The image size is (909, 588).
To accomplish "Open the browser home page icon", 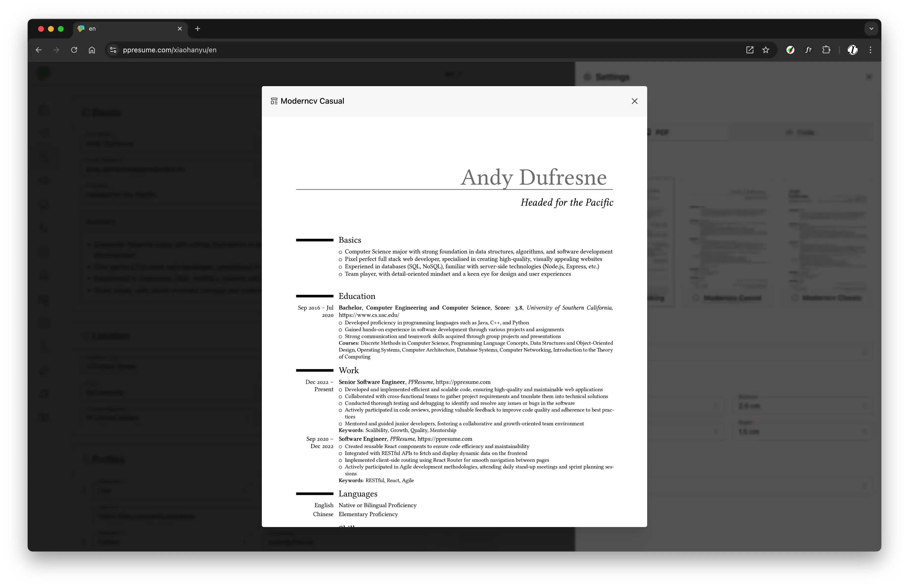I will pyautogui.click(x=92, y=50).
